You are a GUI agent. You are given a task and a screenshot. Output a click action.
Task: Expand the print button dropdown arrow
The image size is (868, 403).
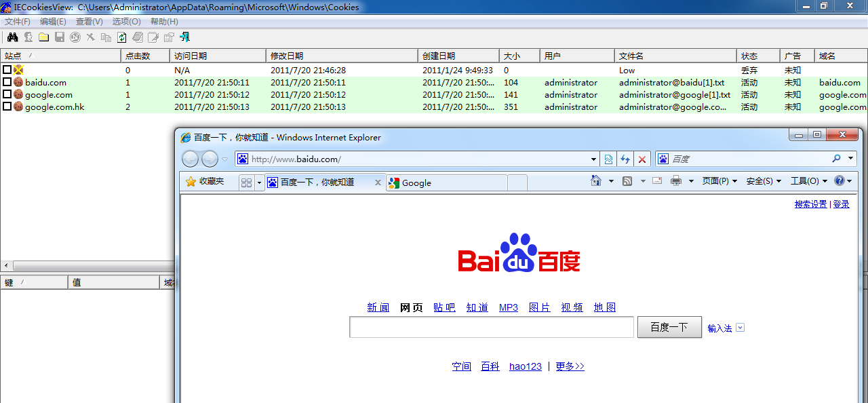tap(691, 181)
